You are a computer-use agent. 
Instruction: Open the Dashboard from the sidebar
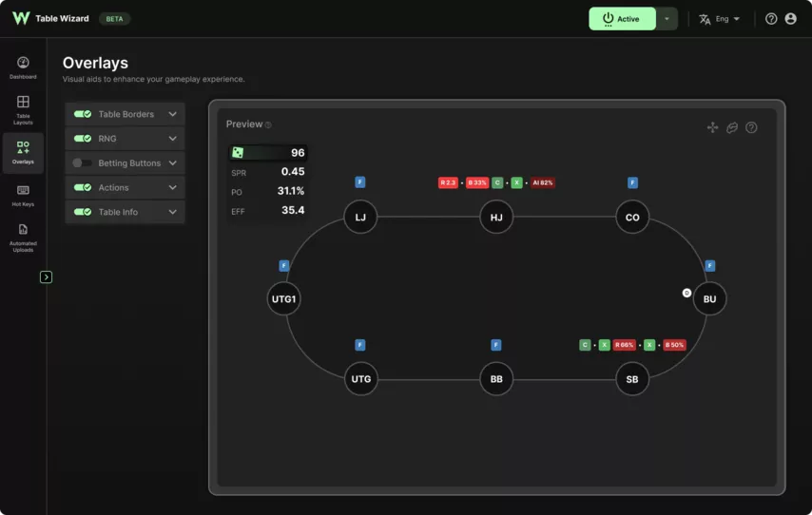[x=23, y=67]
